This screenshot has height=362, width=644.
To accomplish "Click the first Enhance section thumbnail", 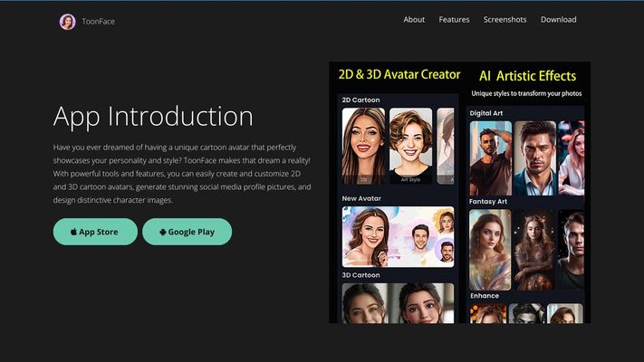I will click(488, 313).
